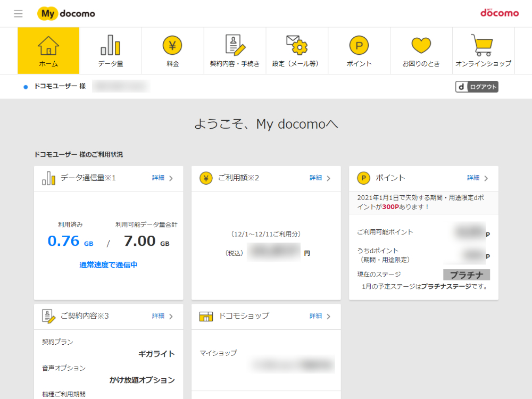Click the shop icon in ドコモショップ card

click(x=206, y=316)
